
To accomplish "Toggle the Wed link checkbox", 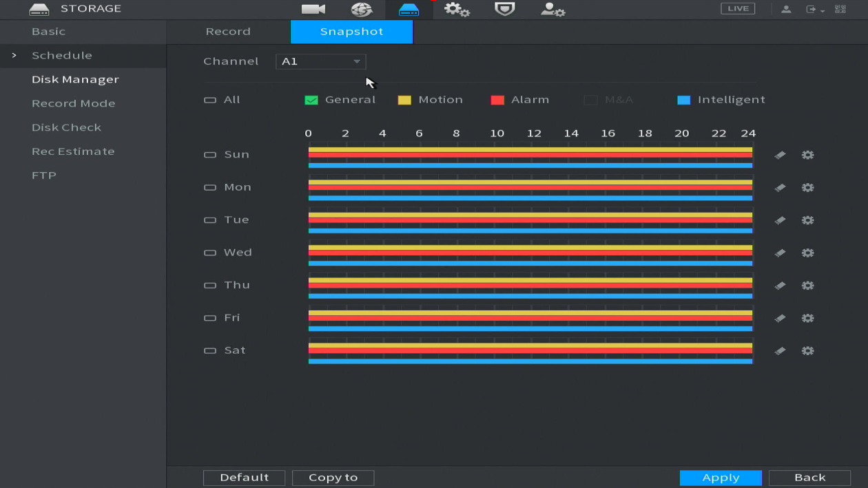I will pyautogui.click(x=210, y=253).
